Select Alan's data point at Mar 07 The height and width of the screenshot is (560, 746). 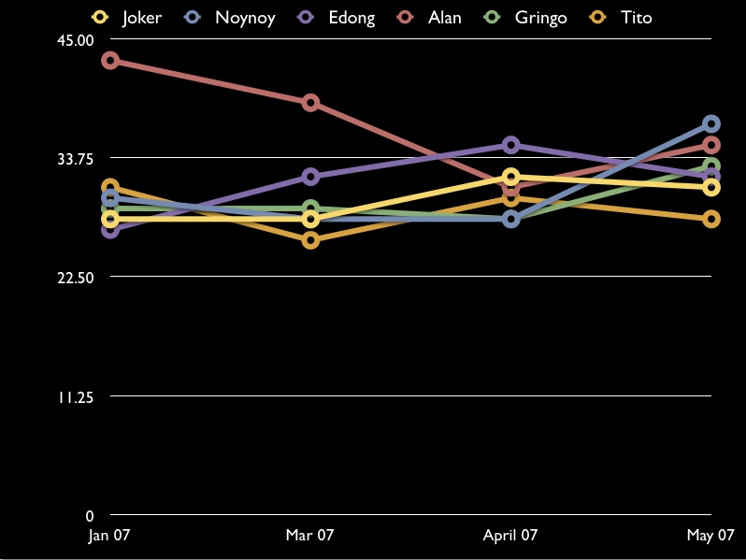pyautogui.click(x=310, y=103)
